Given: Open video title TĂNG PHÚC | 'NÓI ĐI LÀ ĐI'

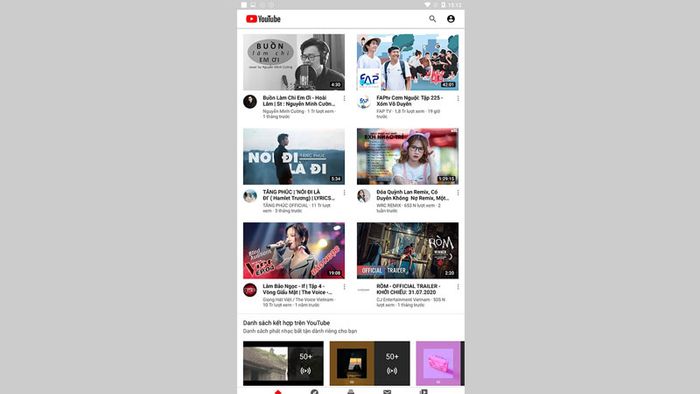Looking at the screenshot, I should pos(299,195).
